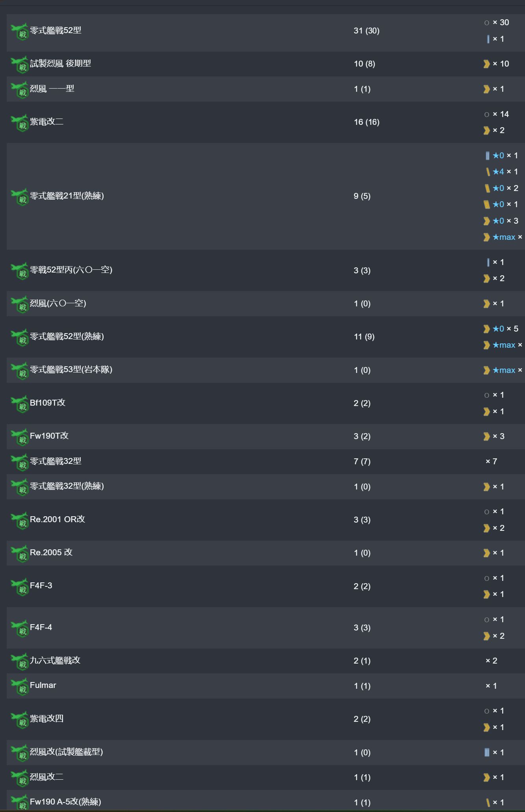The height and width of the screenshot is (812, 525).
Task: Click the ○ × 14 proficiency entry
Action: pos(497,114)
